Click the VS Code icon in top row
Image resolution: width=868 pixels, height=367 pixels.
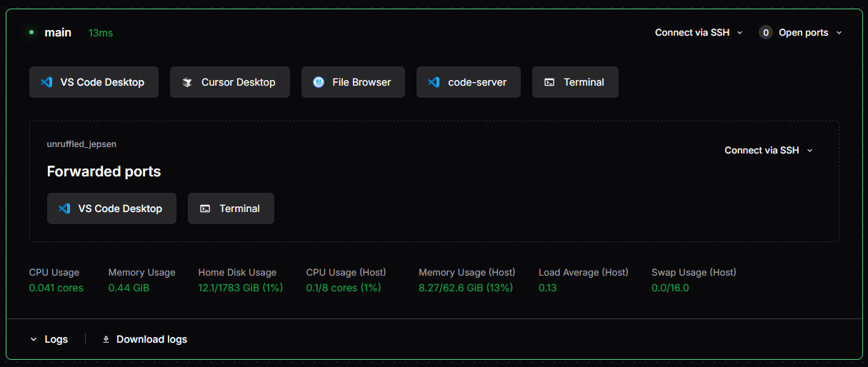pyautogui.click(x=46, y=82)
